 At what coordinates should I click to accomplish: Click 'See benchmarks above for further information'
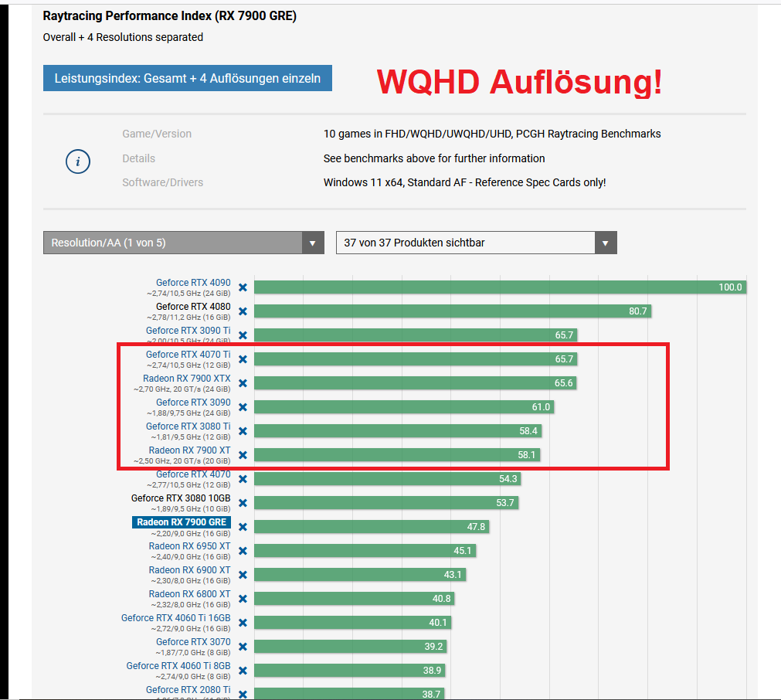434,158
